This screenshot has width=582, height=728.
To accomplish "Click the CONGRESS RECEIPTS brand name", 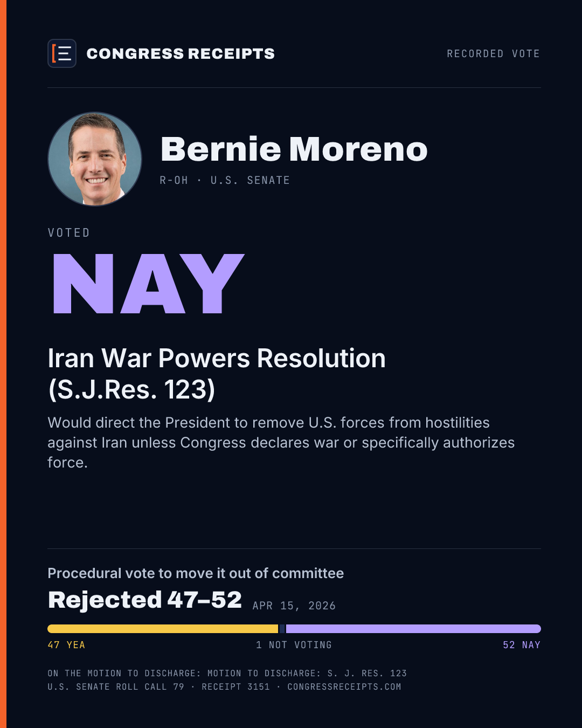I will (x=181, y=53).
